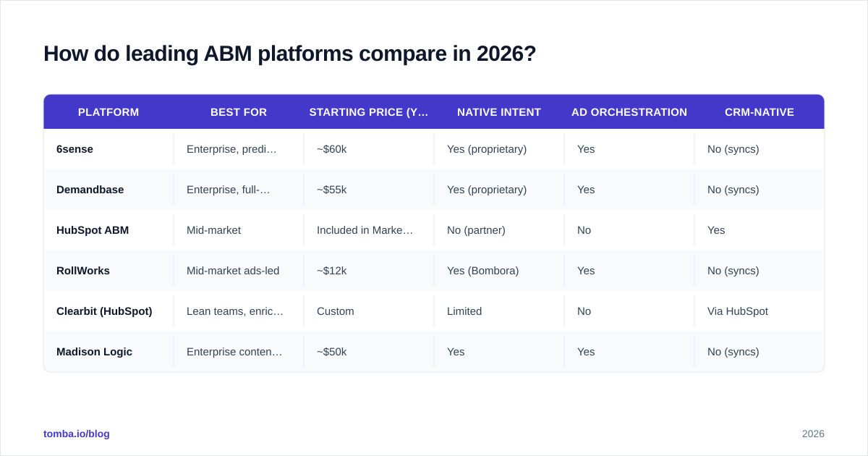Click Demandbase's No (syncs) CRM cell

(x=759, y=190)
